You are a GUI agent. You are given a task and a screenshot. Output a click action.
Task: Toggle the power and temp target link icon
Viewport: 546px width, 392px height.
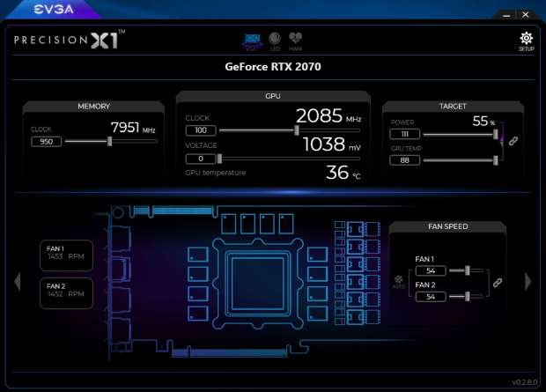pyautogui.click(x=513, y=141)
